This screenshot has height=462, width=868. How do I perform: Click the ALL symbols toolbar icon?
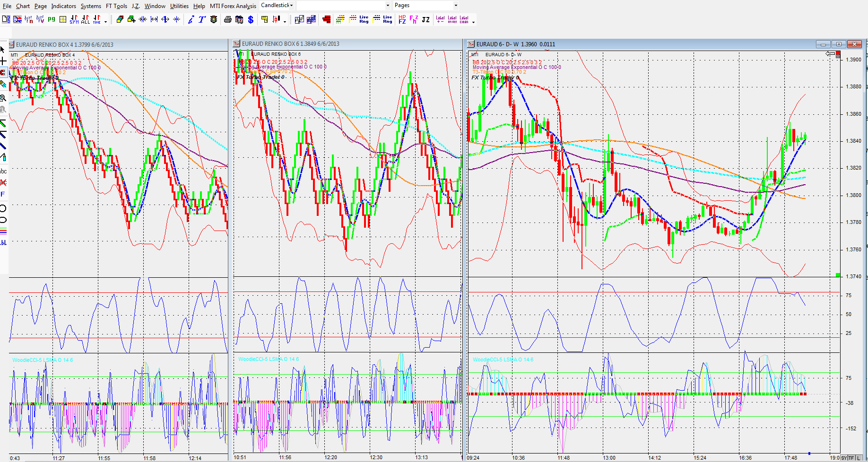coord(86,19)
